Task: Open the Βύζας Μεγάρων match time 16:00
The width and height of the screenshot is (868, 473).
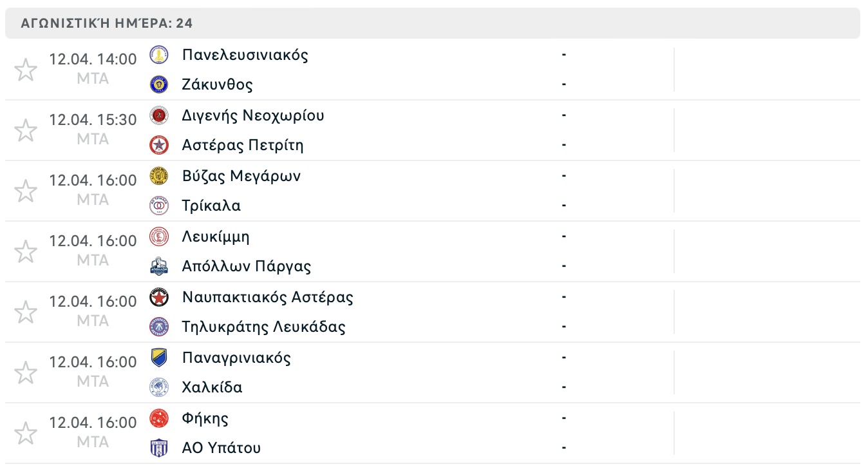Action: click(x=93, y=180)
